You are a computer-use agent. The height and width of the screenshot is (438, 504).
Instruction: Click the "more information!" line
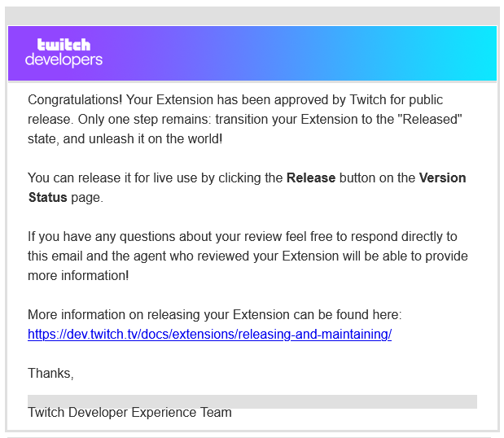coord(78,276)
